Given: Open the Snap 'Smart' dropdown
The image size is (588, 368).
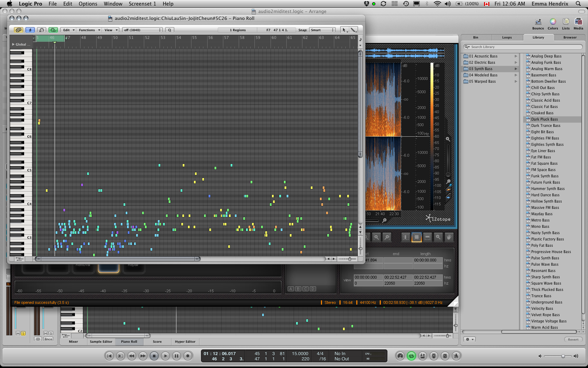Looking at the screenshot, I should click(x=322, y=30).
